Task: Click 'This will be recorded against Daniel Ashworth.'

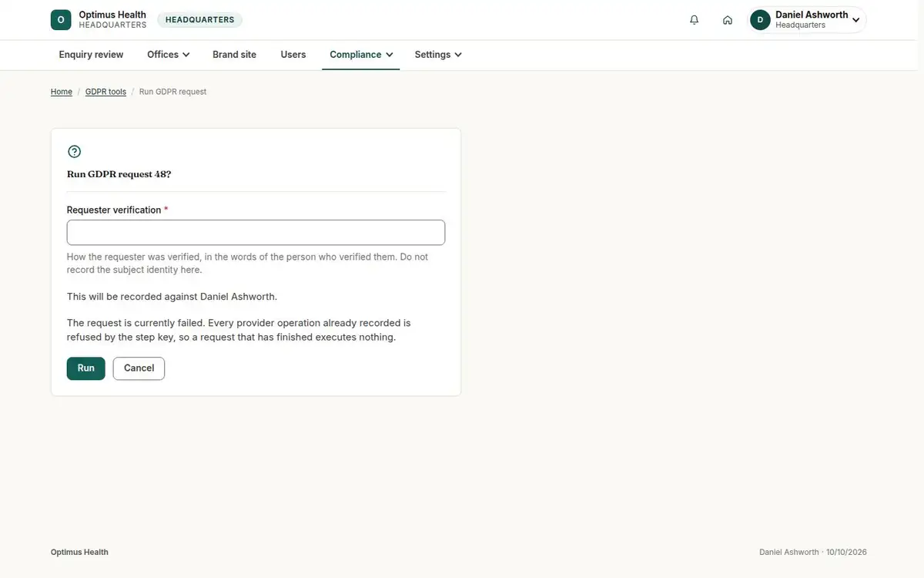Action: tap(172, 297)
